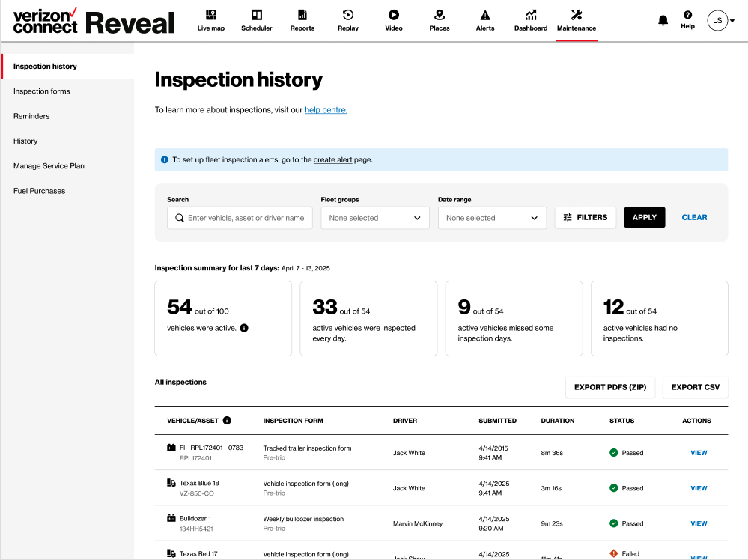748x560 pixels.
Task: Open the Replay icon in top nav
Action: [x=348, y=15]
